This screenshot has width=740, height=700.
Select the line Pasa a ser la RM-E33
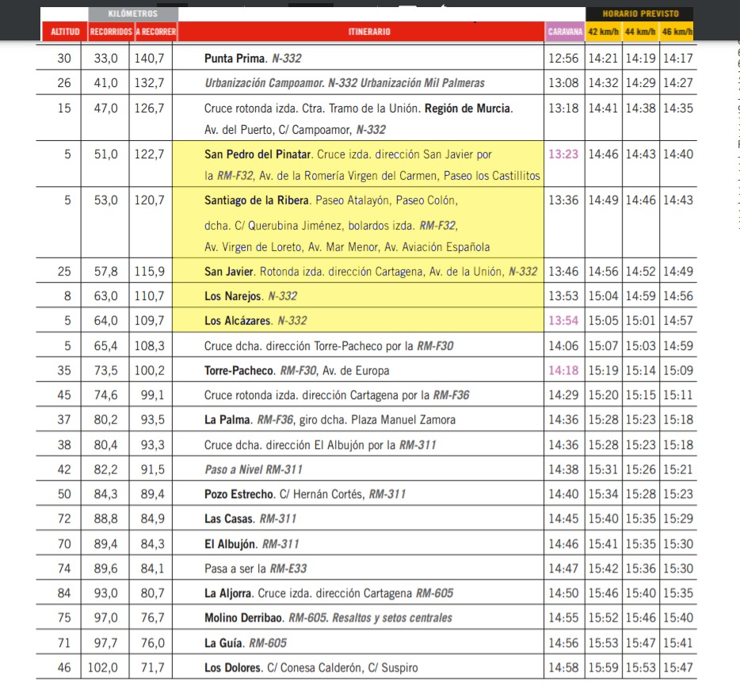[x=255, y=569]
